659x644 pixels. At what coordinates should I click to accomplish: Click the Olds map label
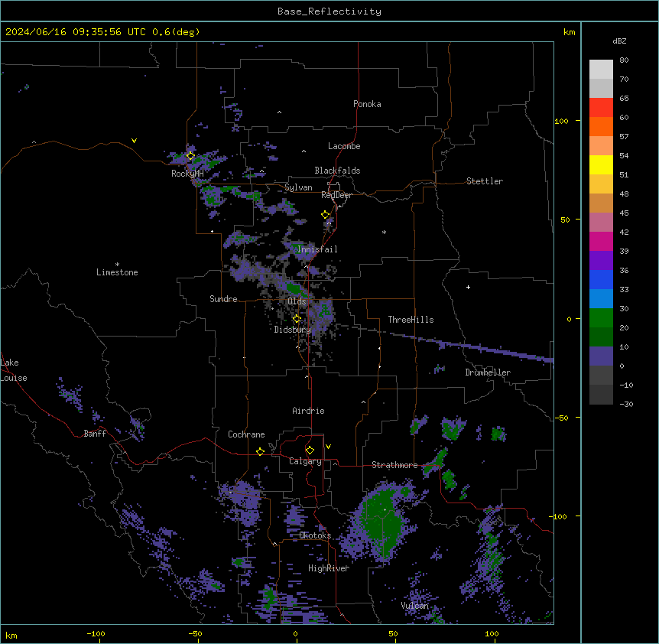297,301
